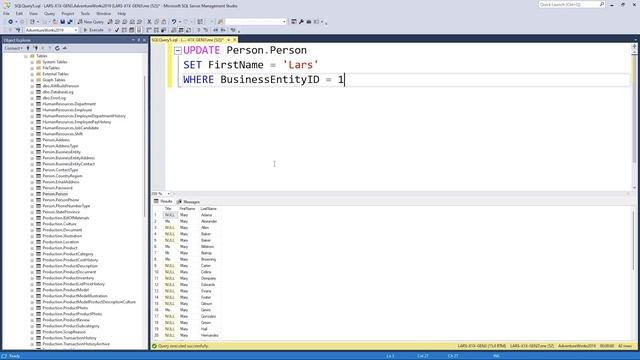This screenshot has width=640, height=360.
Task: Click the wrench Properties icon in toolbar
Action: pos(301,22)
